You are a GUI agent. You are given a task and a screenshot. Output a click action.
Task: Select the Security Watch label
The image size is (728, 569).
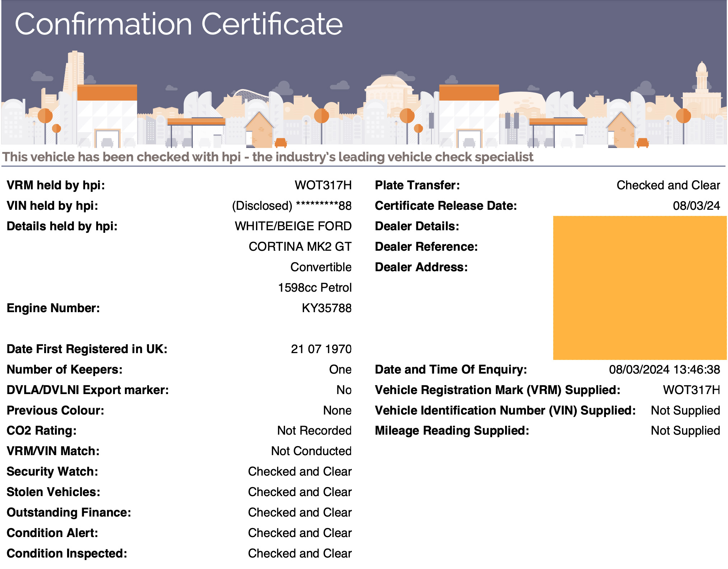[x=52, y=471]
